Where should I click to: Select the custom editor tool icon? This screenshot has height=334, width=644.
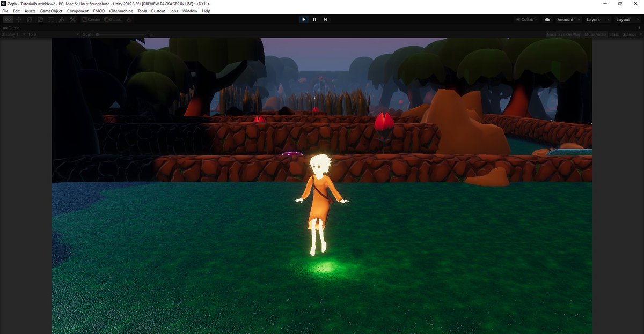click(72, 19)
